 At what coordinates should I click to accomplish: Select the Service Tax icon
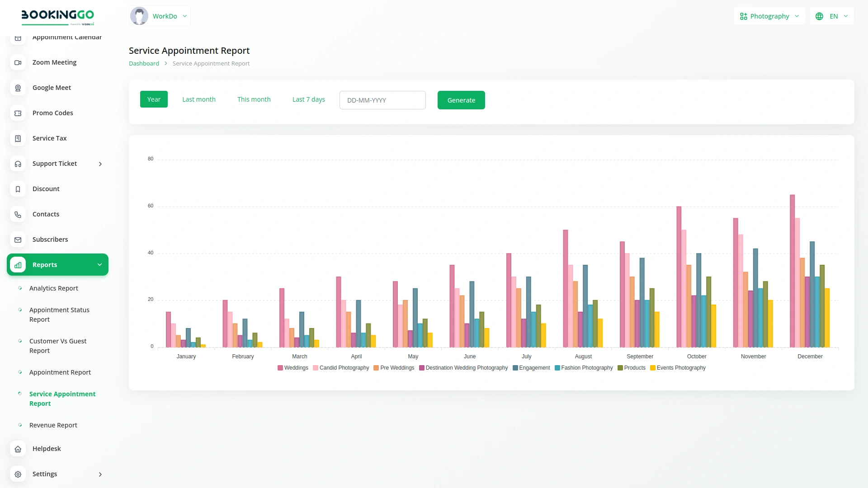coord(18,138)
